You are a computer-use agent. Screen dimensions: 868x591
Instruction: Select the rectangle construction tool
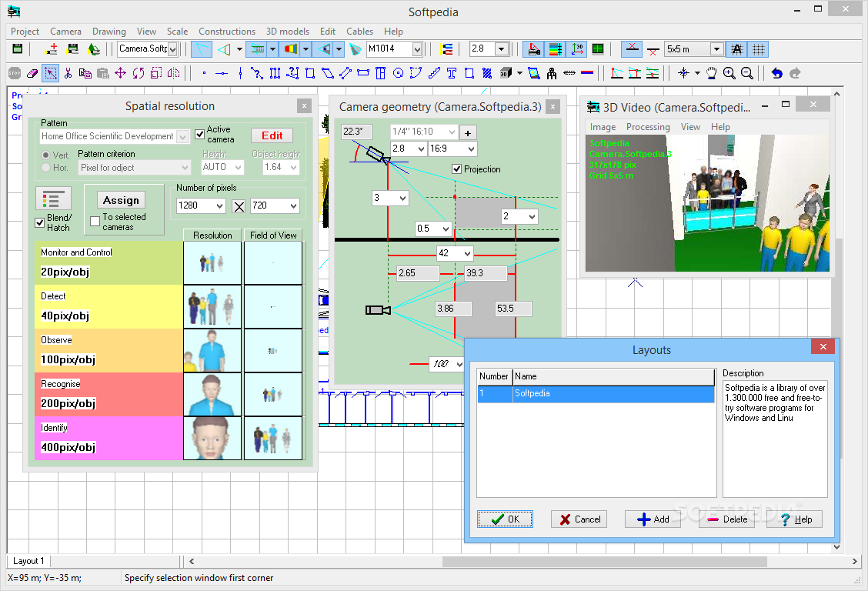pyautogui.click(x=310, y=73)
